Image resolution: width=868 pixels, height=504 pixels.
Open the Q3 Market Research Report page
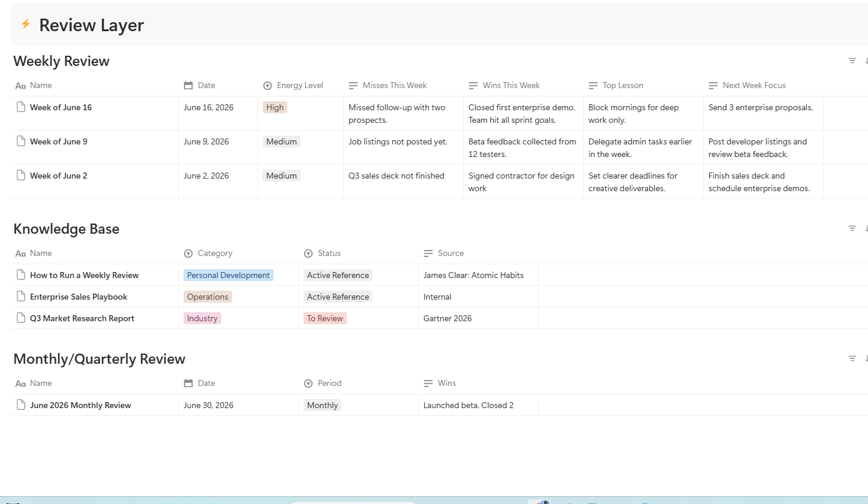pyautogui.click(x=82, y=318)
